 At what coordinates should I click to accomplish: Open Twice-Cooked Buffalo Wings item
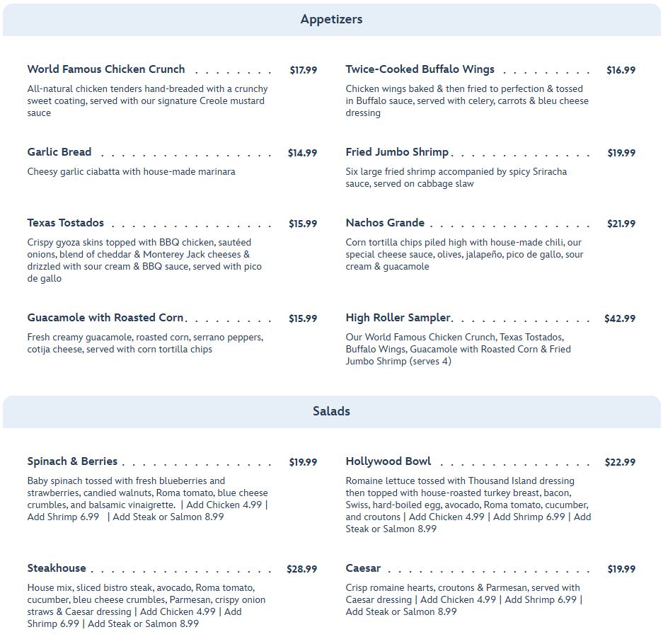coord(420,69)
